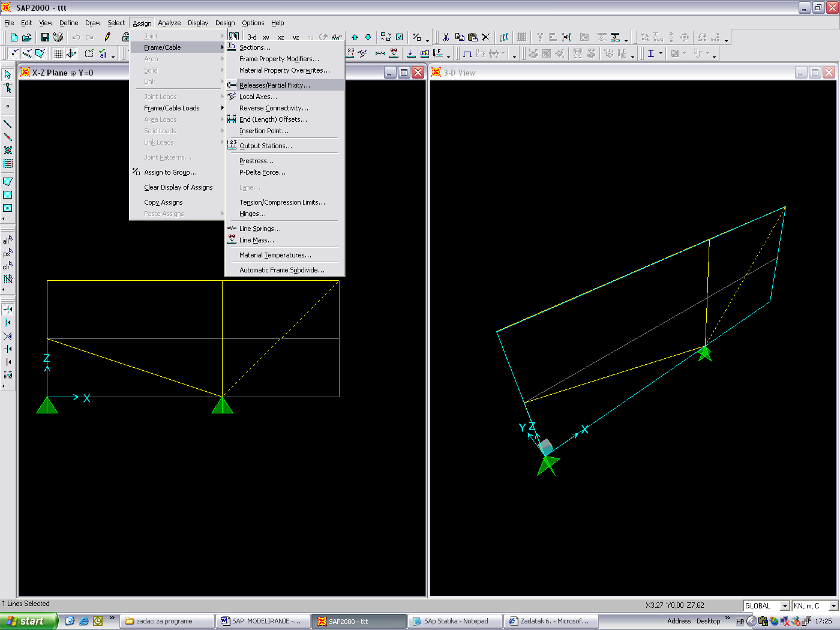Click the clear selection clr icon
Screen dimensions: 840x630
tap(8, 266)
